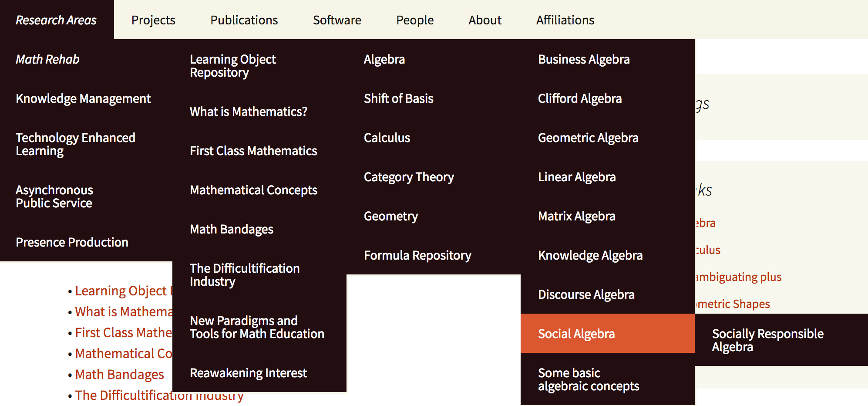Viewport: 868px width, 406px height.
Task: Click the First Class Mathematics bullet link
Action: coord(124,333)
